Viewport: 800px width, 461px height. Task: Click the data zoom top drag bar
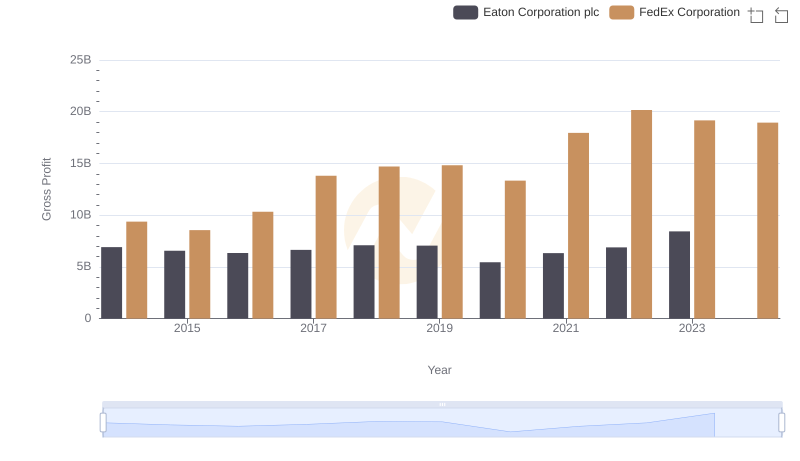pos(442,404)
